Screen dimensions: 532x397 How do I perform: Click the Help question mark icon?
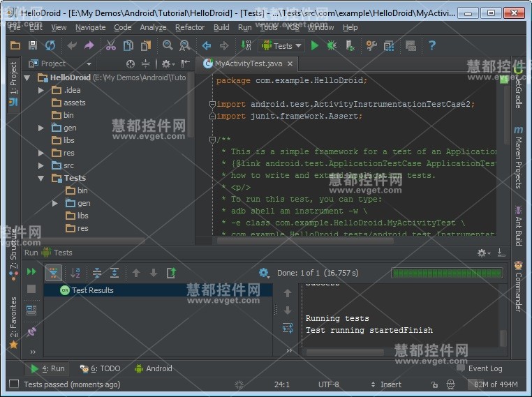(432, 45)
